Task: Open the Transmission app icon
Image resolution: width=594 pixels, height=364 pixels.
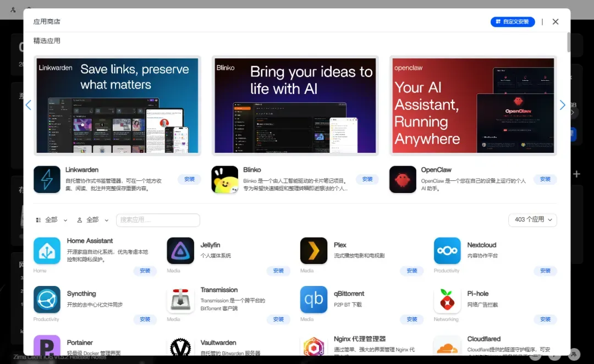Action: pos(180,300)
